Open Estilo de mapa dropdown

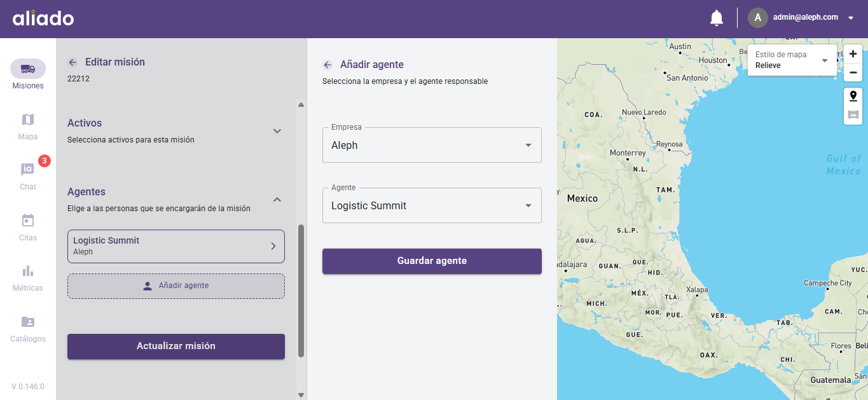point(792,60)
